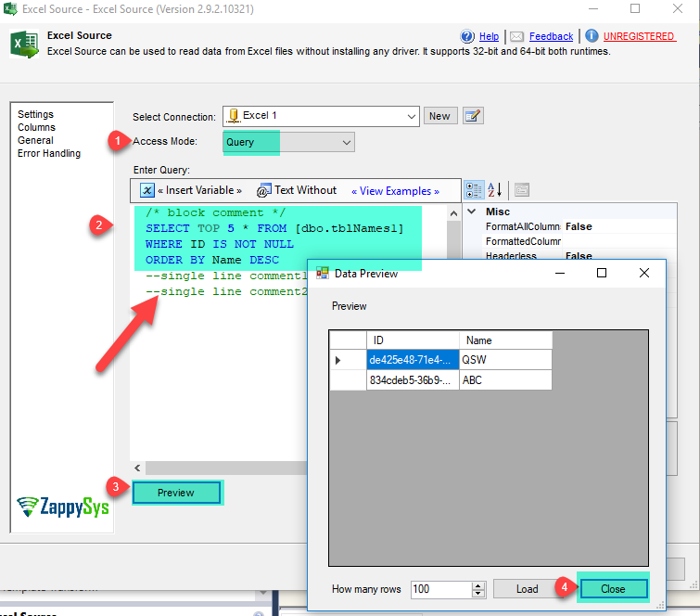Click the UNREGISTERED link

[x=639, y=37]
